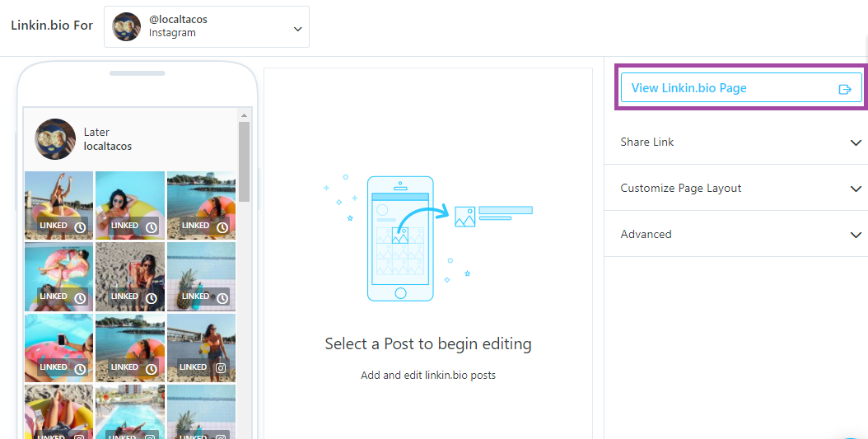Screen dimensions: 868x439
Task: Expand the Advanced section
Action: point(856,235)
